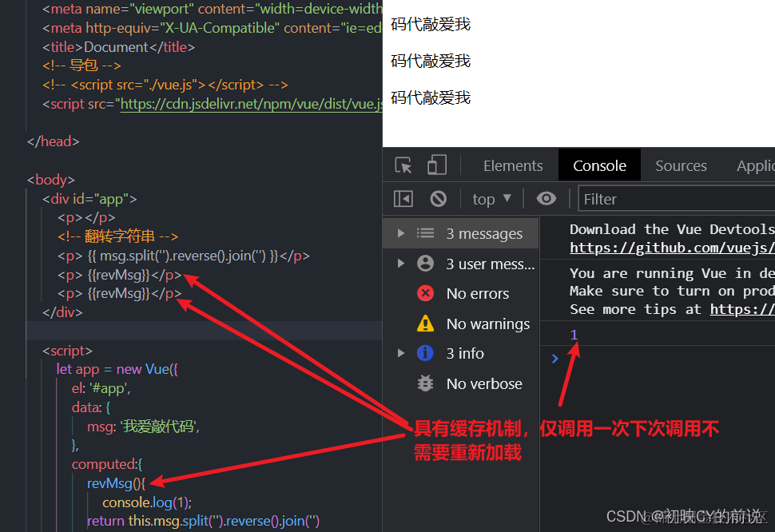Toggle the device toolbar icon
The width and height of the screenshot is (775, 532).
(x=437, y=165)
